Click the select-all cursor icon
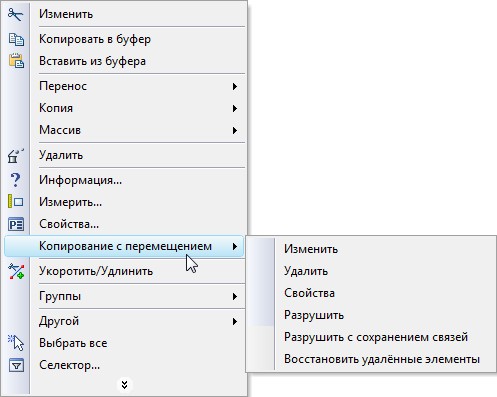The width and height of the screenshot is (497, 397). tap(16, 343)
